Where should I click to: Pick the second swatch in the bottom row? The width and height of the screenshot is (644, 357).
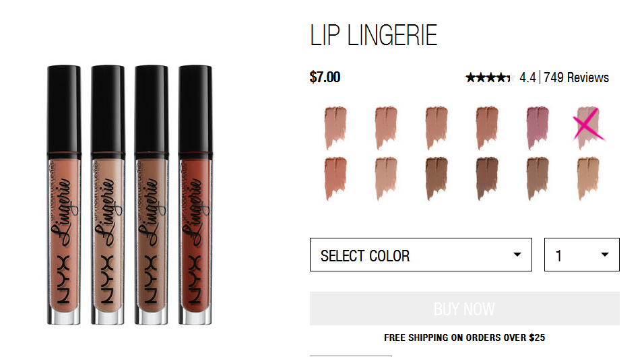click(386, 178)
